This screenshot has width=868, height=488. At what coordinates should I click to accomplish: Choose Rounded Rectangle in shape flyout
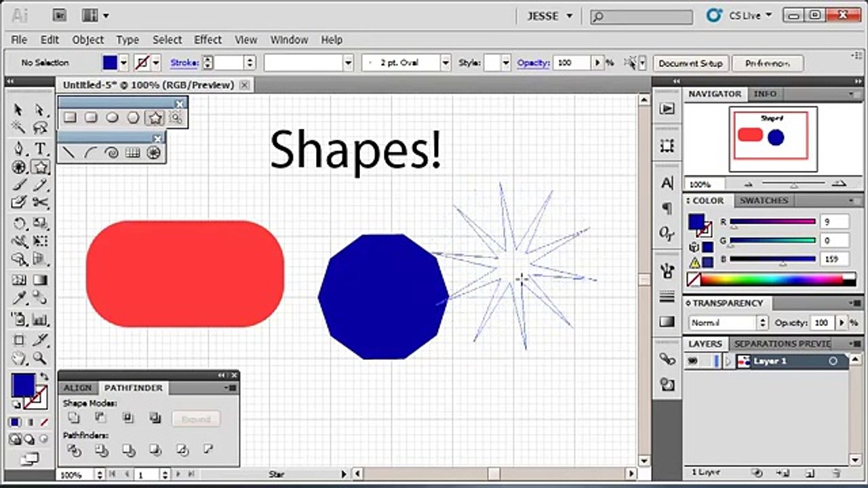(x=91, y=118)
